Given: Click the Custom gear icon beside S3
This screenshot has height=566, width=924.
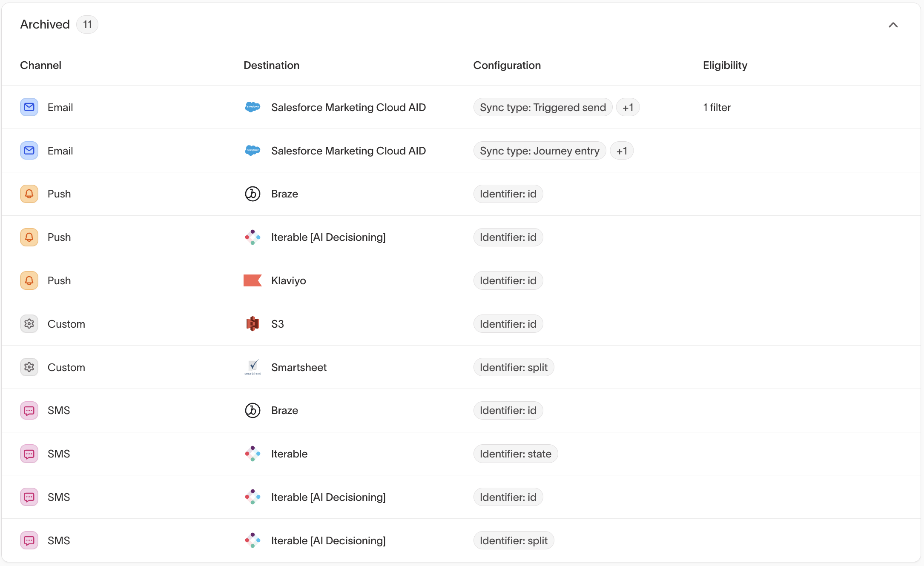Looking at the screenshot, I should (x=29, y=324).
